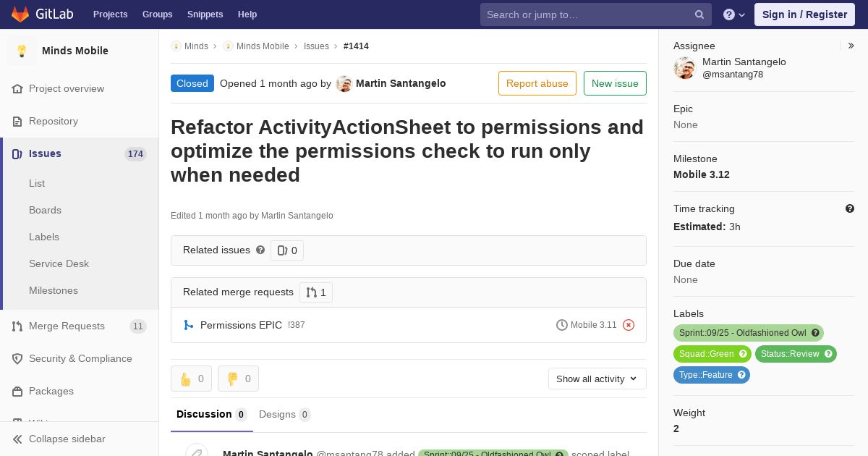Click the Report abuse button
The height and width of the screenshot is (456, 868).
click(537, 83)
